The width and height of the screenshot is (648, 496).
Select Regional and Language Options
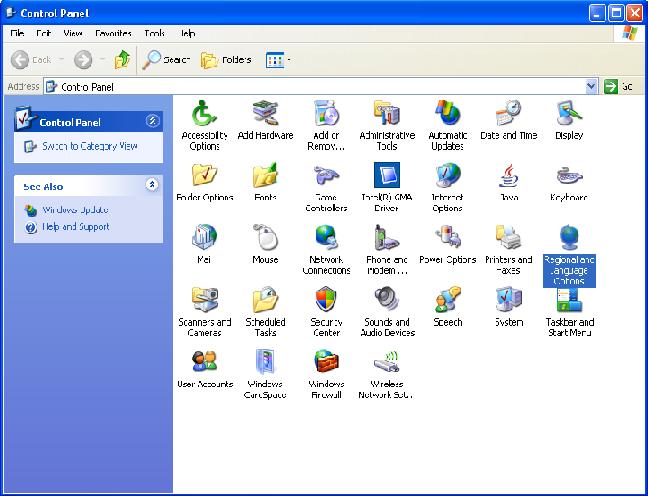pos(569,255)
